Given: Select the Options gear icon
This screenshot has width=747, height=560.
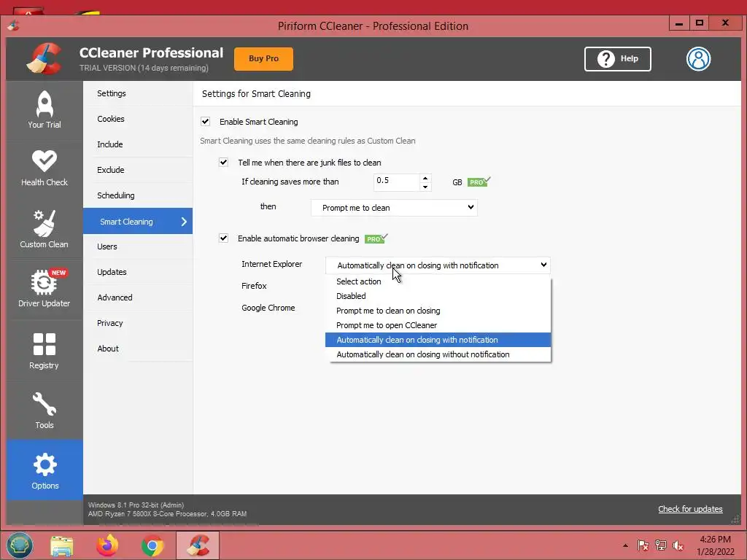Looking at the screenshot, I should click(44, 464).
